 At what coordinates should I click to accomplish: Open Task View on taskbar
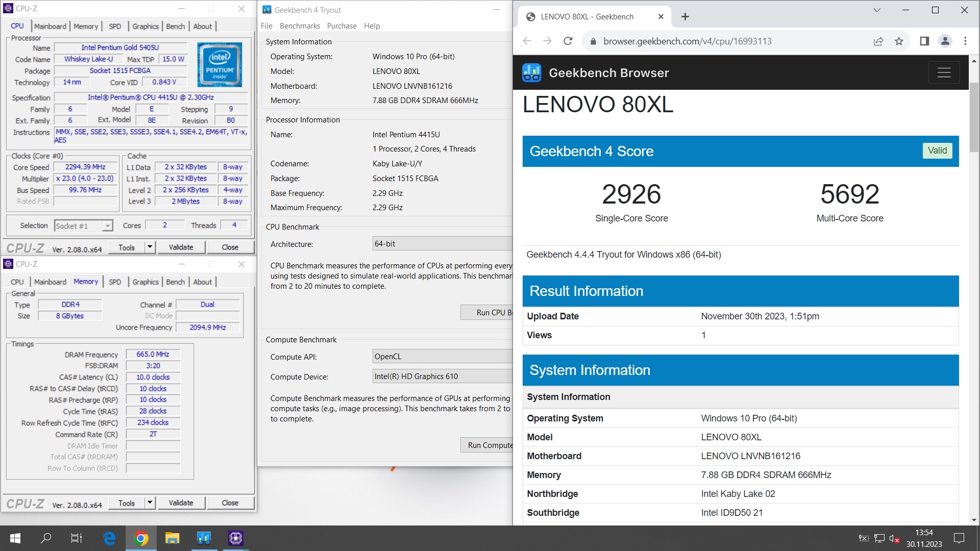(x=77, y=538)
